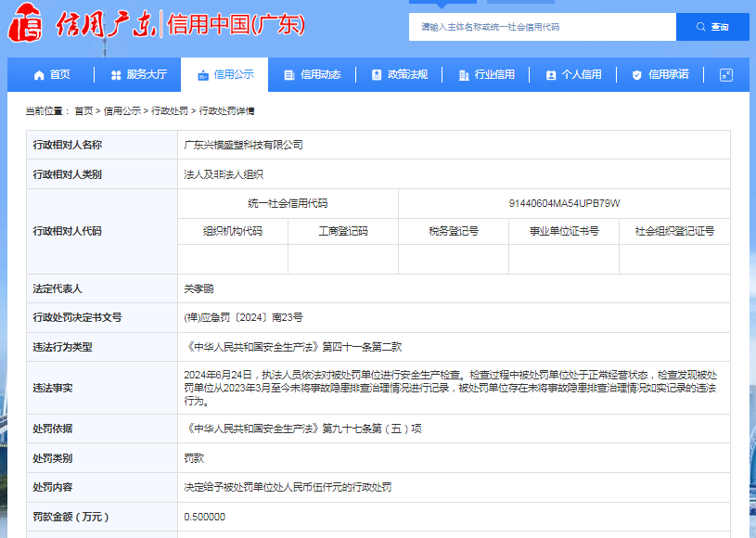756x538 pixels.
Task: Switch to the 信用动态 navigation tab
Action: pos(321,75)
